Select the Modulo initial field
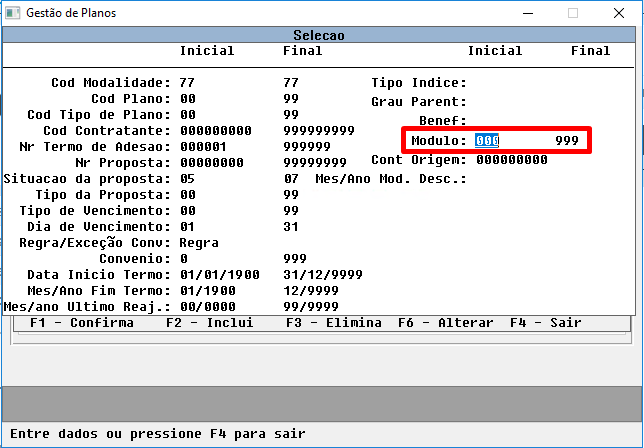 click(487, 141)
